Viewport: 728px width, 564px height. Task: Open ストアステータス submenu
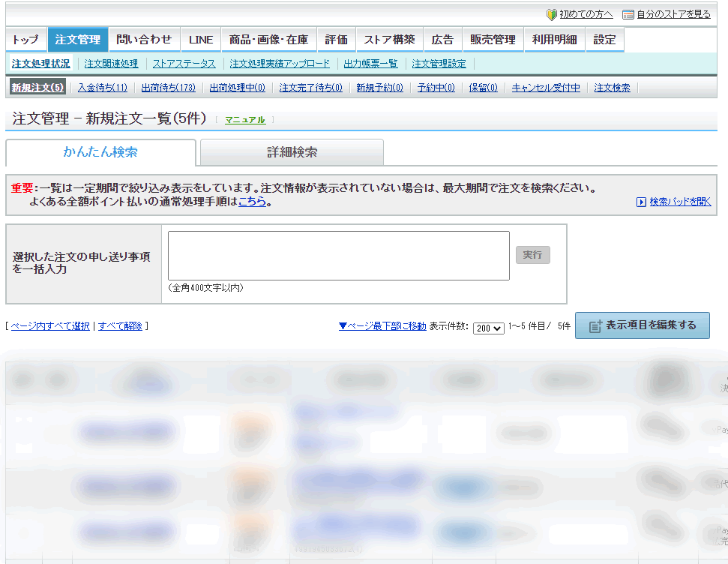pos(184,64)
